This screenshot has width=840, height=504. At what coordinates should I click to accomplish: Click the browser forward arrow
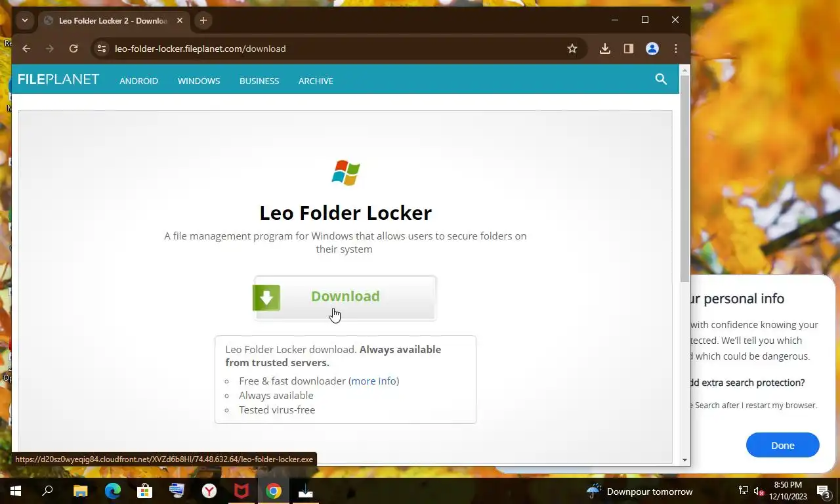(x=50, y=49)
